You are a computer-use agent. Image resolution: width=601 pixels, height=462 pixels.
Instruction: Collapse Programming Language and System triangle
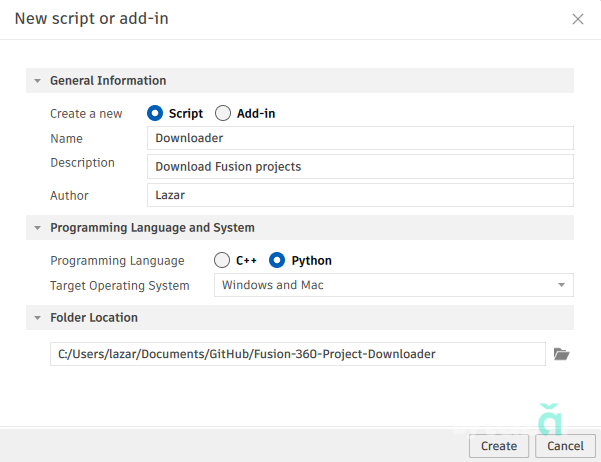coord(37,228)
